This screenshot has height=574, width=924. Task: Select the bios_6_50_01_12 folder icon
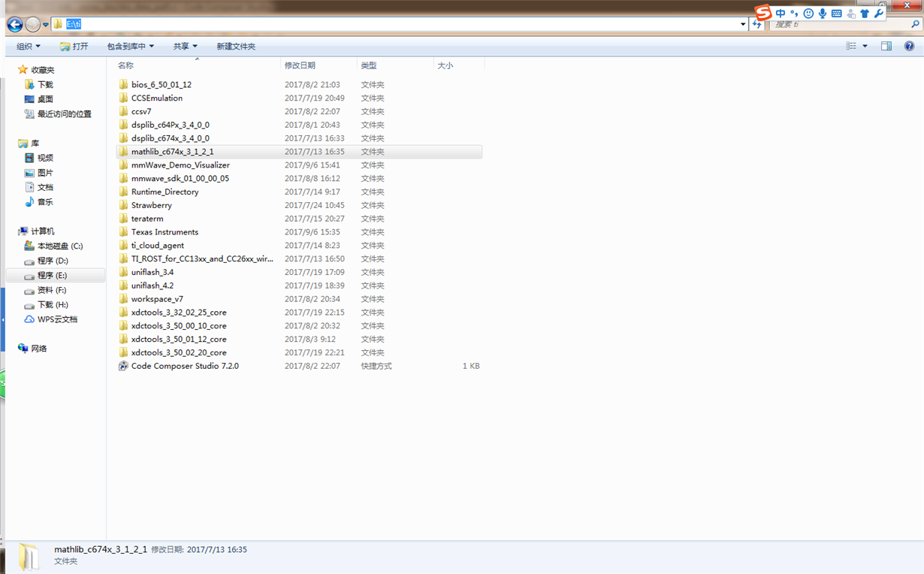pyautogui.click(x=124, y=85)
